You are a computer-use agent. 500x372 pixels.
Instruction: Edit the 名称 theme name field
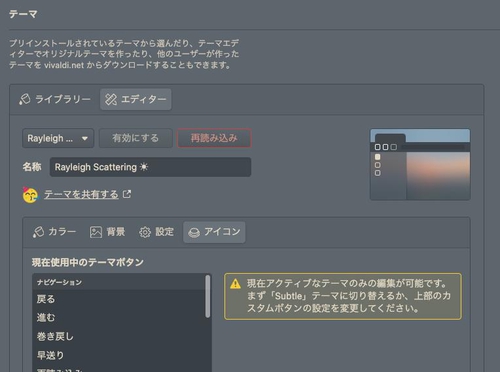pyautogui.click(x=150, y=167)
